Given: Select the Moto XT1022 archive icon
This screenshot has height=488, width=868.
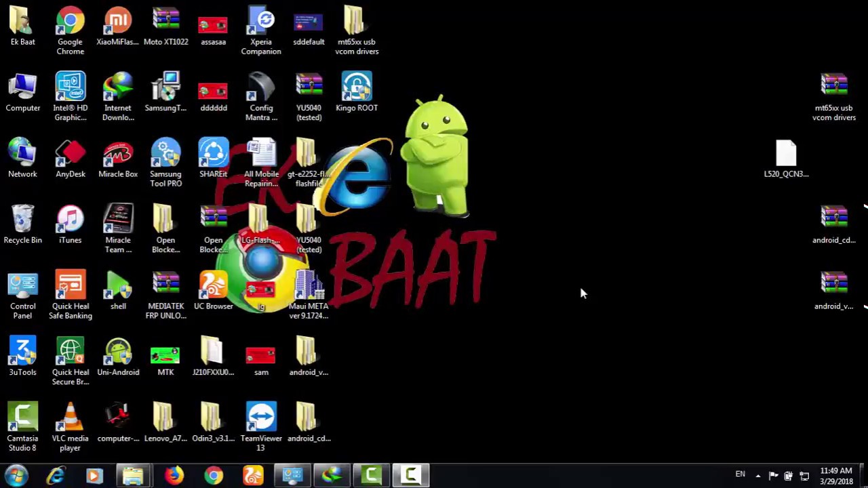Looking at the screenshot, I should (x=165, y=27).
